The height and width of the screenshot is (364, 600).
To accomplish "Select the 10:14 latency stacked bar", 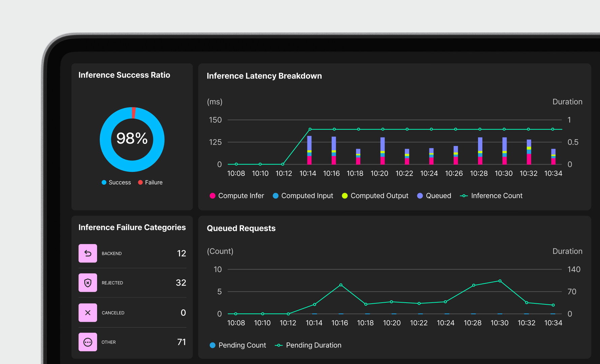I will [x=309, y=150].
